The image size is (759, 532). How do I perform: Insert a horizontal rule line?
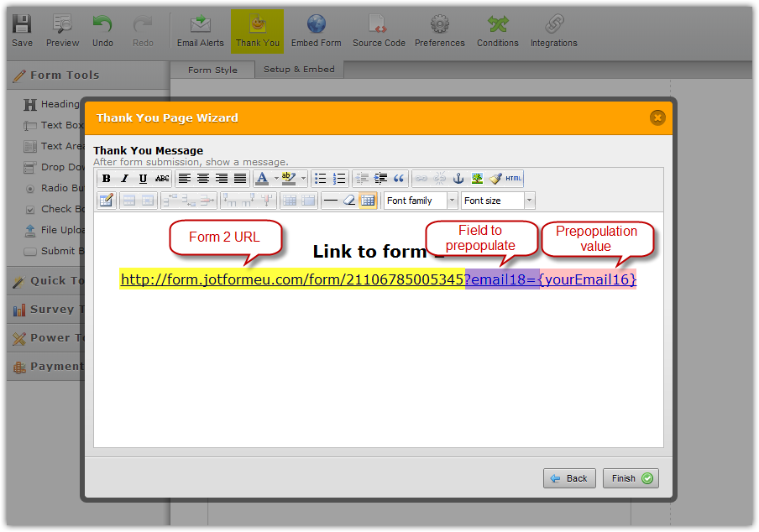pyautogui.click(x=330, y=201)
